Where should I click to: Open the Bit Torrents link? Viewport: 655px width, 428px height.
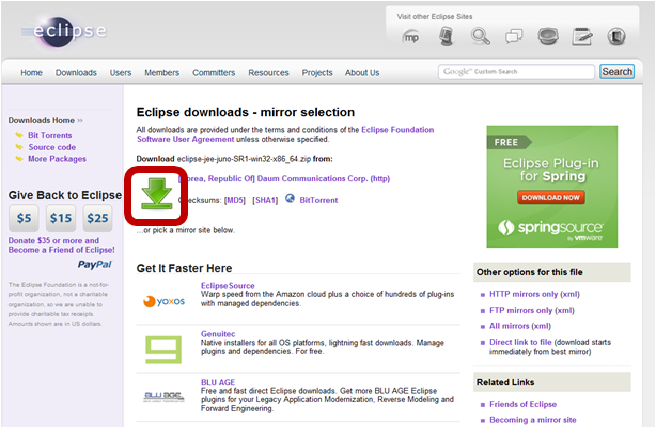coord(50,135)
